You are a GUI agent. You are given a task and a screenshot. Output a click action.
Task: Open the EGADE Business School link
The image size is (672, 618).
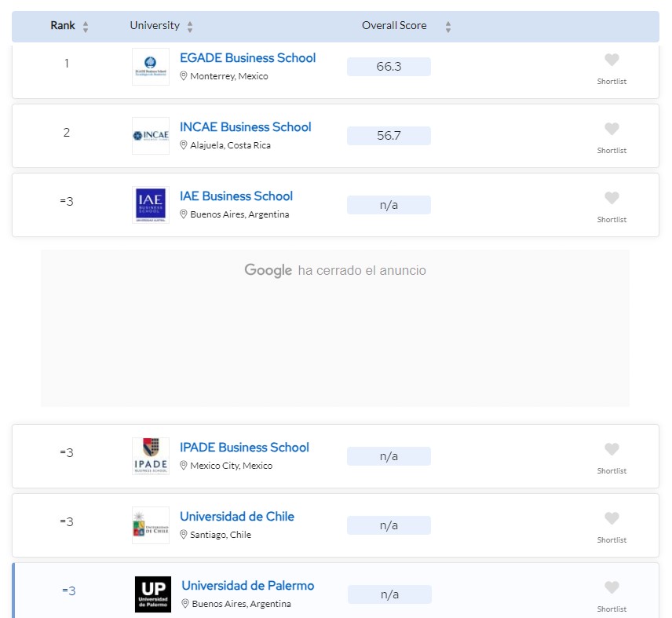(x=247, y=58)
